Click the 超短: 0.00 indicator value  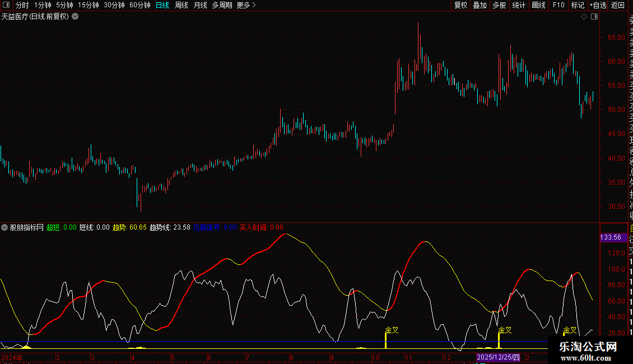[62, 227]
